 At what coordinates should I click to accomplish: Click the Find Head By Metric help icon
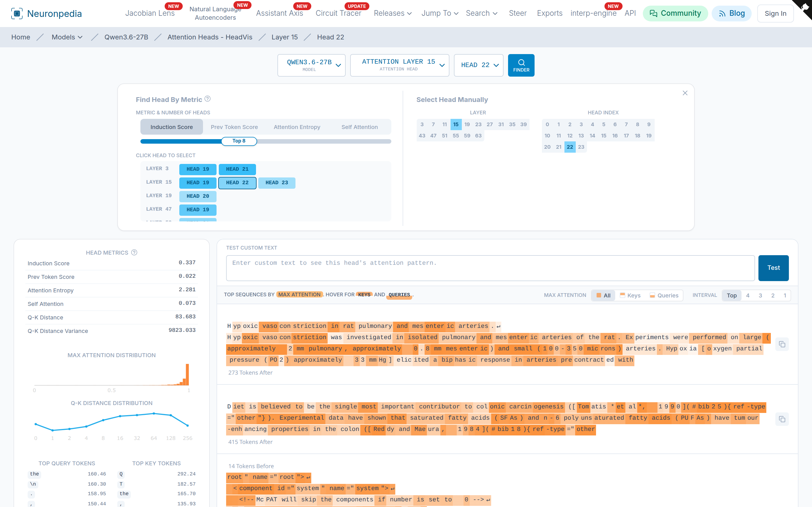coord(208,99)
